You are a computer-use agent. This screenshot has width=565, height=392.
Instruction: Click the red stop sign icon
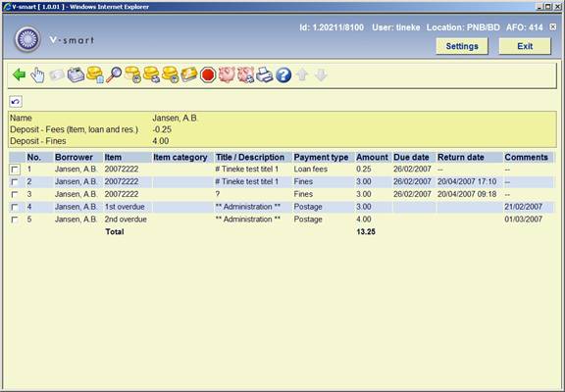[208, 75]
